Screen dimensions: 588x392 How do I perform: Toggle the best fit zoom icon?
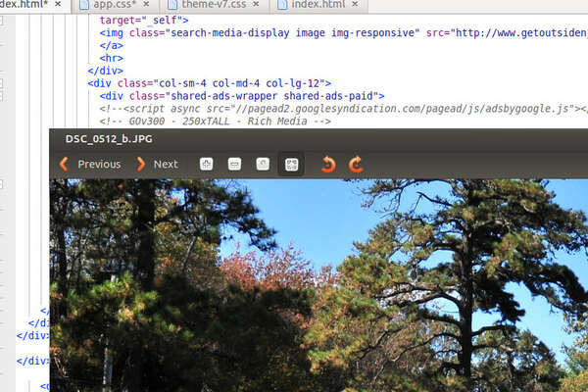coord(291,165)
